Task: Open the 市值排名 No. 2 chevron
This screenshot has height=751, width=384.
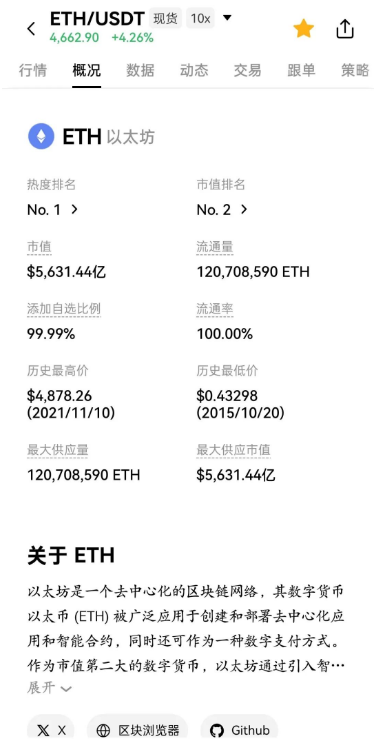Action: [244, 209]
